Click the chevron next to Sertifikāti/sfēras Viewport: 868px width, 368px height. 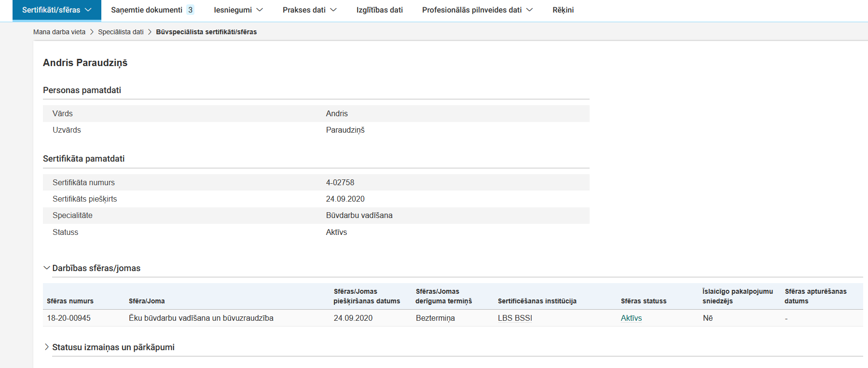(88, 10)
